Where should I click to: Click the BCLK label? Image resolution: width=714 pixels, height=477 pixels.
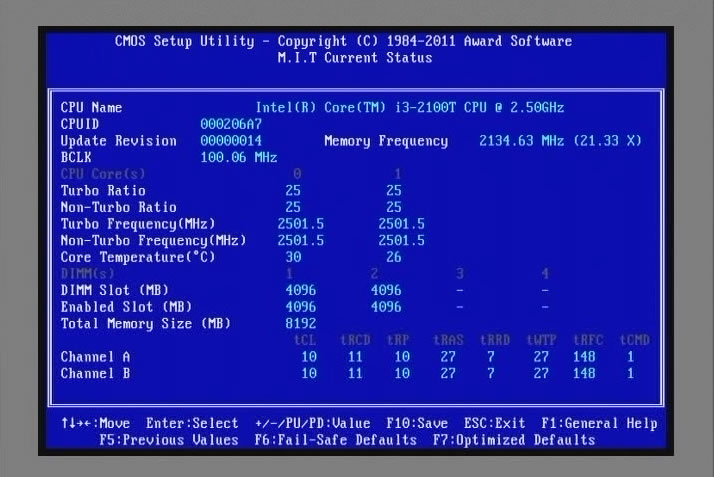tap(76, 157)
